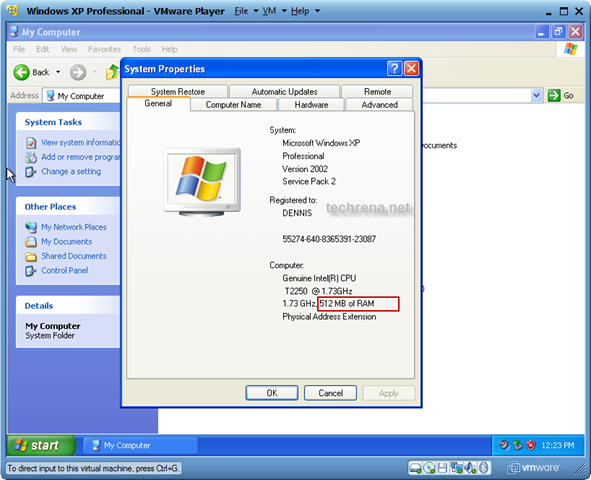Switch to the Advanced tab
Screen dimensions: 591x480
pos(380,104)
